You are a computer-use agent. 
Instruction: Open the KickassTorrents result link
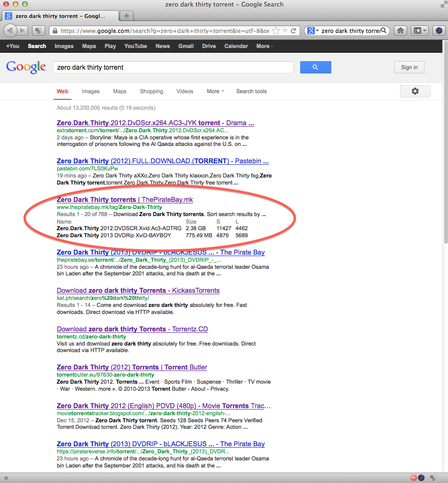[138, 290]
